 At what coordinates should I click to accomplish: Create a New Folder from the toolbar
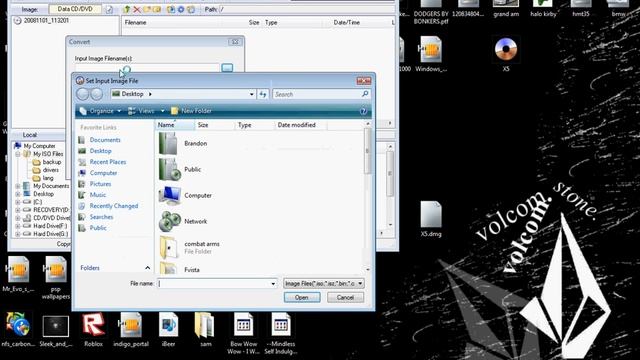(191, 111)
